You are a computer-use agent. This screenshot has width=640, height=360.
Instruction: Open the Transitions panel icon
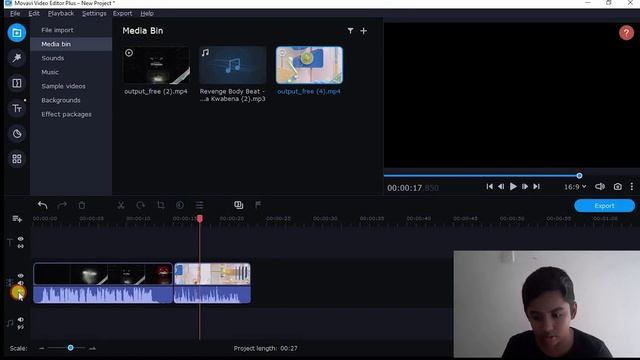(x=17, y=83)
